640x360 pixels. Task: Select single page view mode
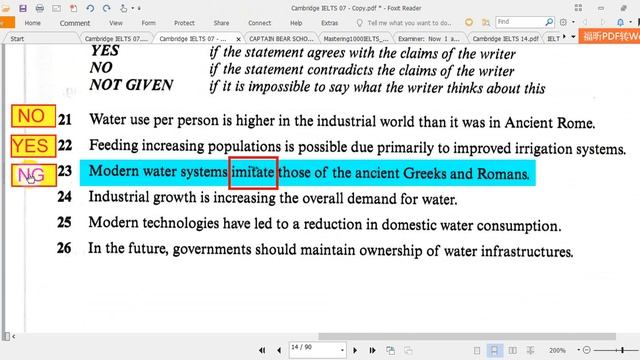tap(477, 351)
